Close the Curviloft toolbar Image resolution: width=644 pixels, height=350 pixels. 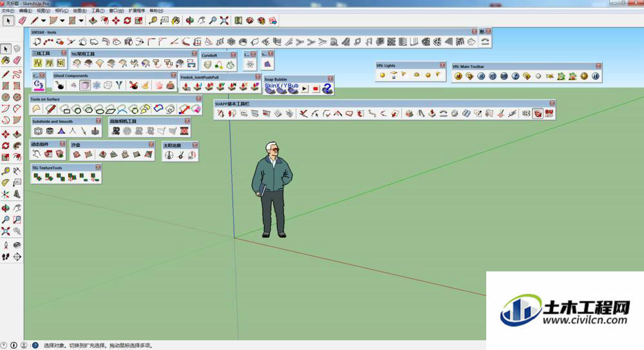tap(233, 55)
